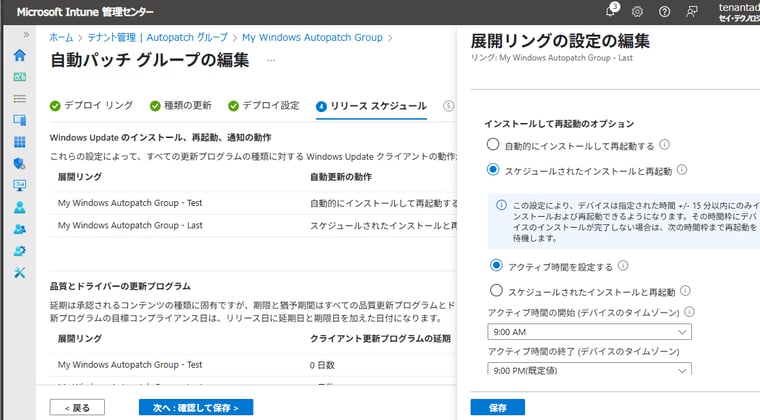760x420 pixels.
Task: Select the アクティブ時間を設定する radio button
Action: (496, 265)
